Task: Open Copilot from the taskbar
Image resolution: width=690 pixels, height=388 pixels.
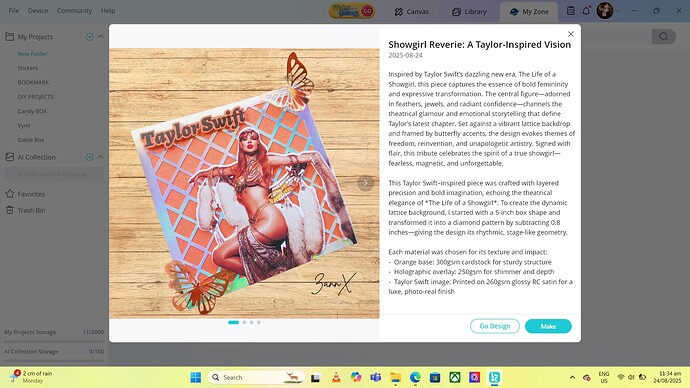Action: click(356, 377)
